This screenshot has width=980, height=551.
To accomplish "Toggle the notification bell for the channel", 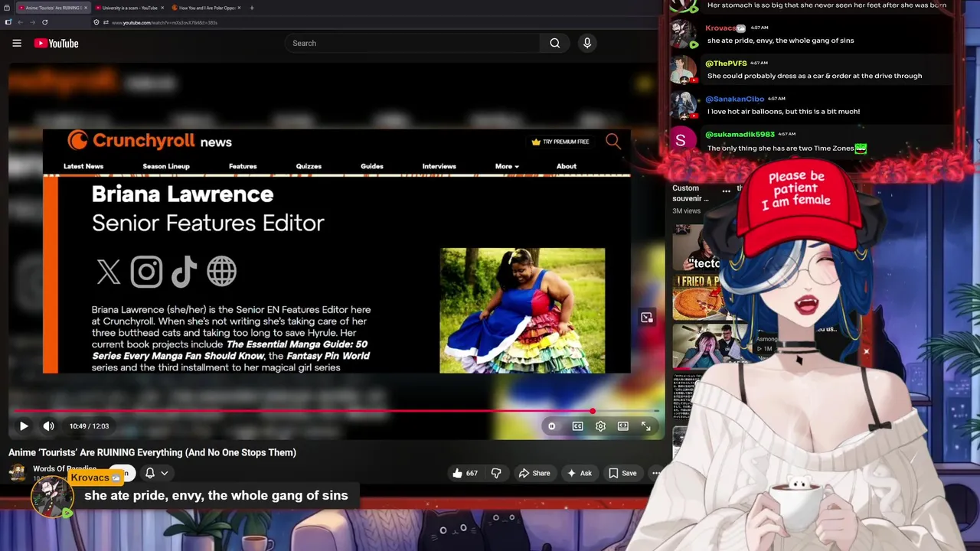I will (150, 473).
